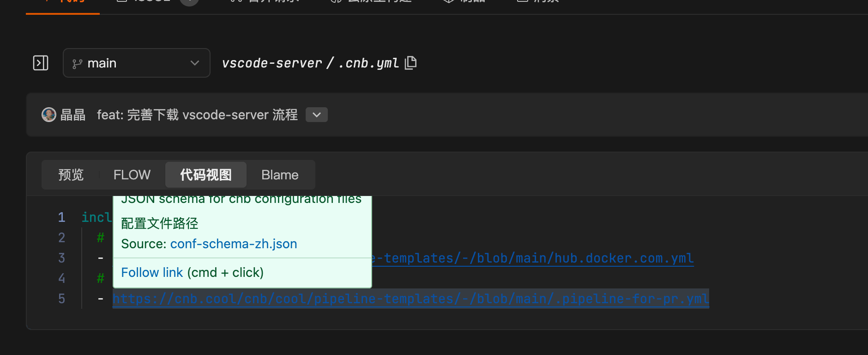Select line number 1 in the gutter

pyautogui.click(x=61, y=217)
